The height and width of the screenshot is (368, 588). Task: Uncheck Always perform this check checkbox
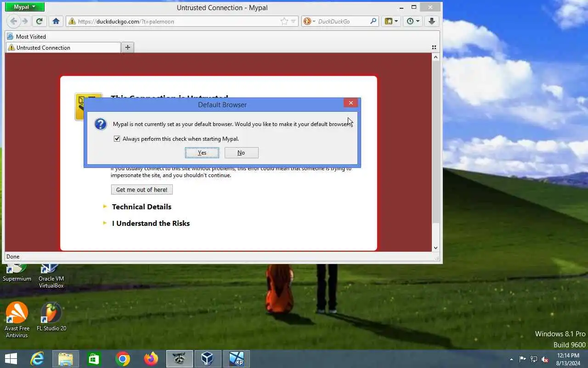117,138
